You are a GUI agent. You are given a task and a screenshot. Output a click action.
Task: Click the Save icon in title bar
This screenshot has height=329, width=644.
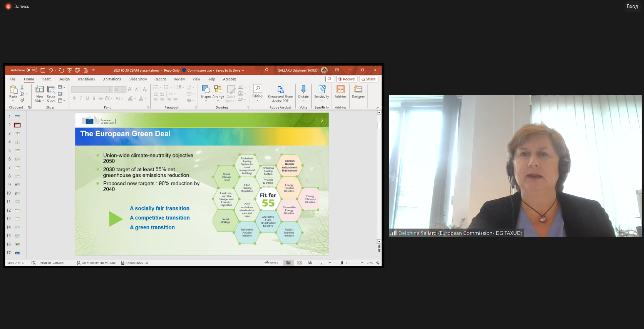point(43,70)
